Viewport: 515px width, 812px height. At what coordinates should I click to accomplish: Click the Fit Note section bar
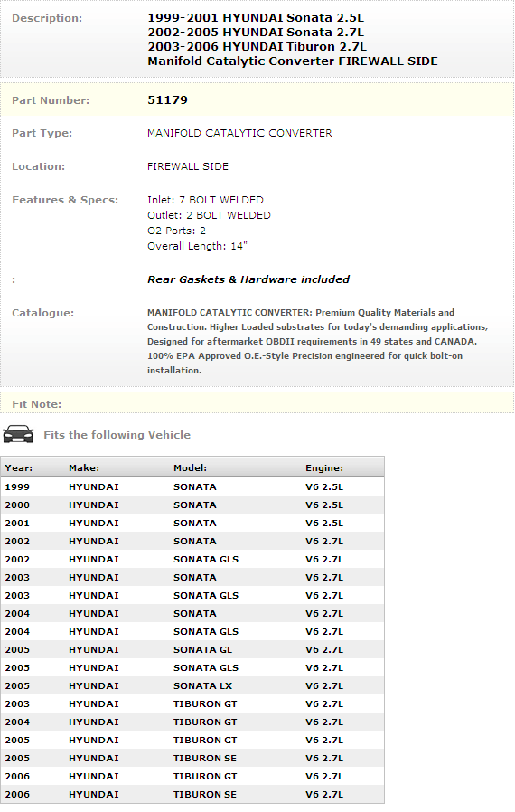257,403
